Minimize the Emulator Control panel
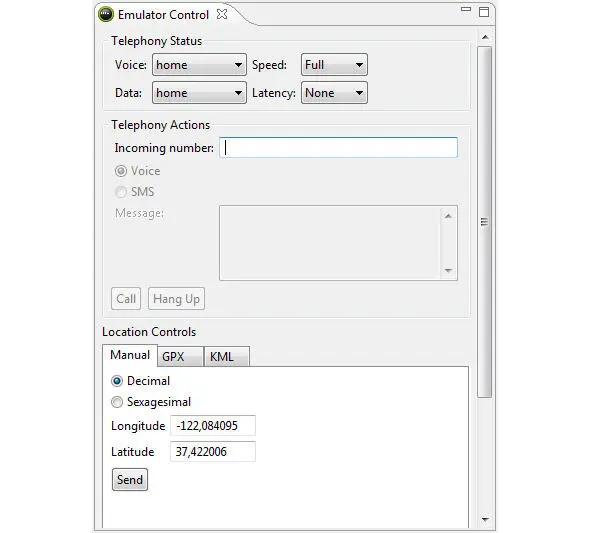This screenshot has width=591, height=533. click(466, 9)
